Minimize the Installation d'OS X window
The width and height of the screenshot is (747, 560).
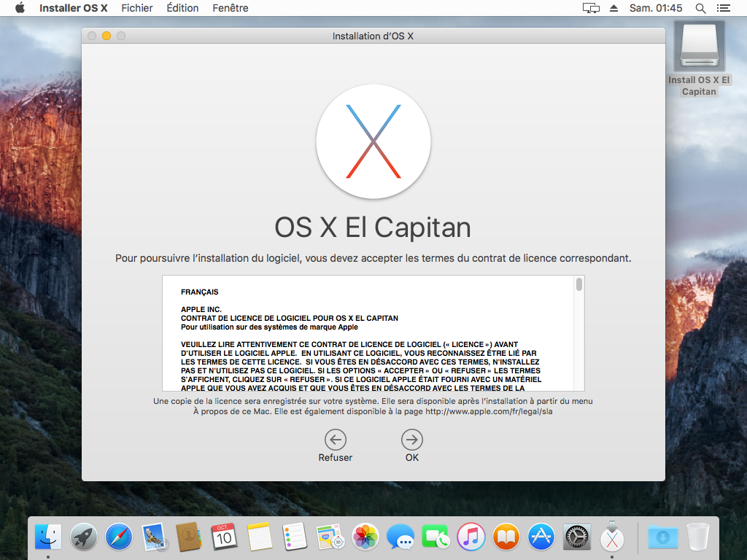(x=107, y=36)
